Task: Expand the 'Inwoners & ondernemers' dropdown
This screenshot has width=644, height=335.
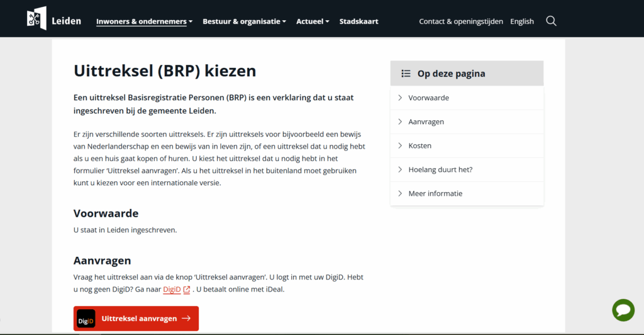Action: point(144,21)
